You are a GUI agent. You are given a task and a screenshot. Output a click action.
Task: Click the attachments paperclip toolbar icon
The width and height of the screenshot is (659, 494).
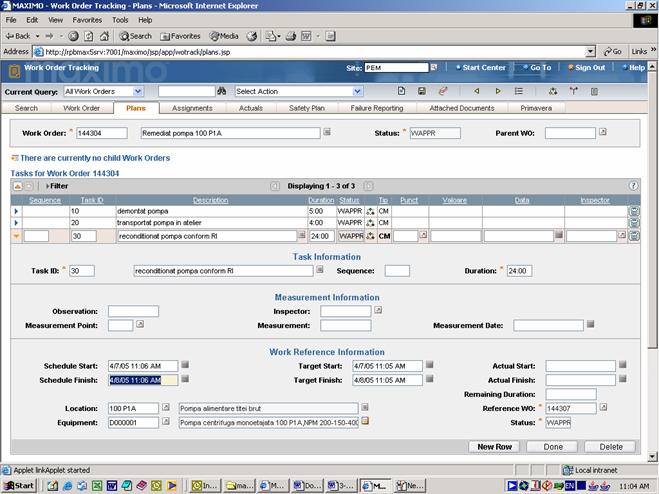point(443,91)
